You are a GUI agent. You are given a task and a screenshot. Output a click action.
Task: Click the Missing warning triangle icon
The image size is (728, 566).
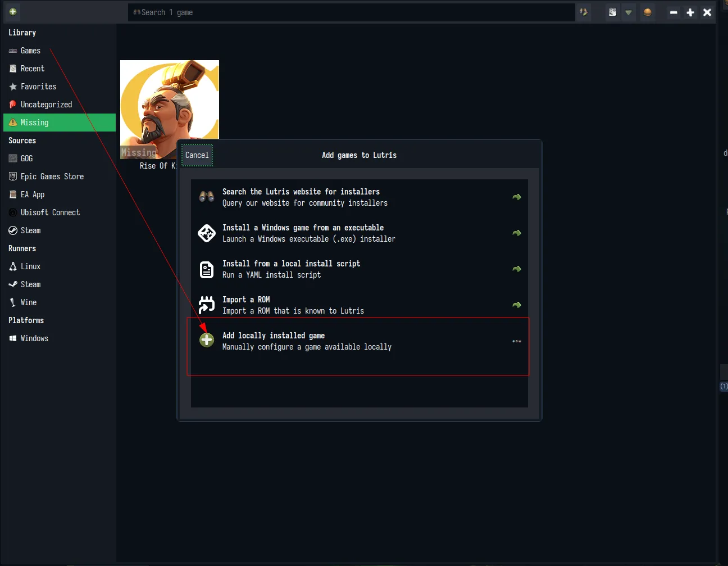pos(13,123)
